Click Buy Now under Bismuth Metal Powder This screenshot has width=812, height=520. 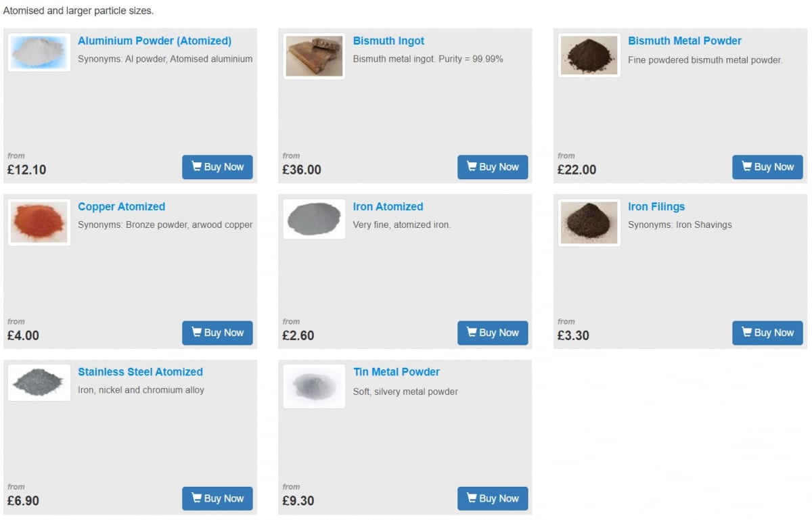[767, 167]
